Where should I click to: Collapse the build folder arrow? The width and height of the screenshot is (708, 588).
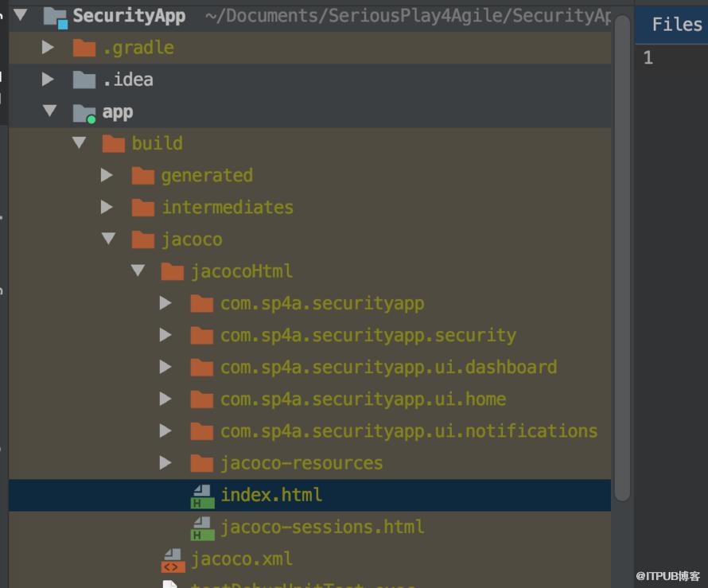(79, 142)
